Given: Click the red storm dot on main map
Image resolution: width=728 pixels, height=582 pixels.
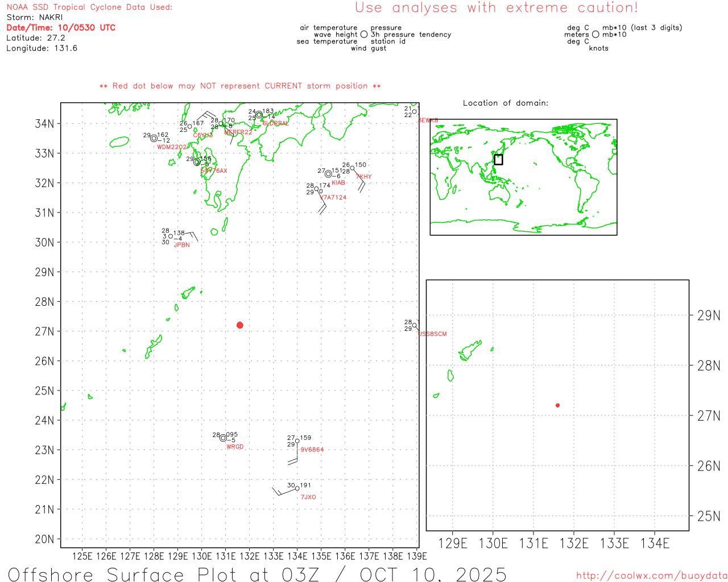Looking at the screenshot, I should (x=239, y=325).
